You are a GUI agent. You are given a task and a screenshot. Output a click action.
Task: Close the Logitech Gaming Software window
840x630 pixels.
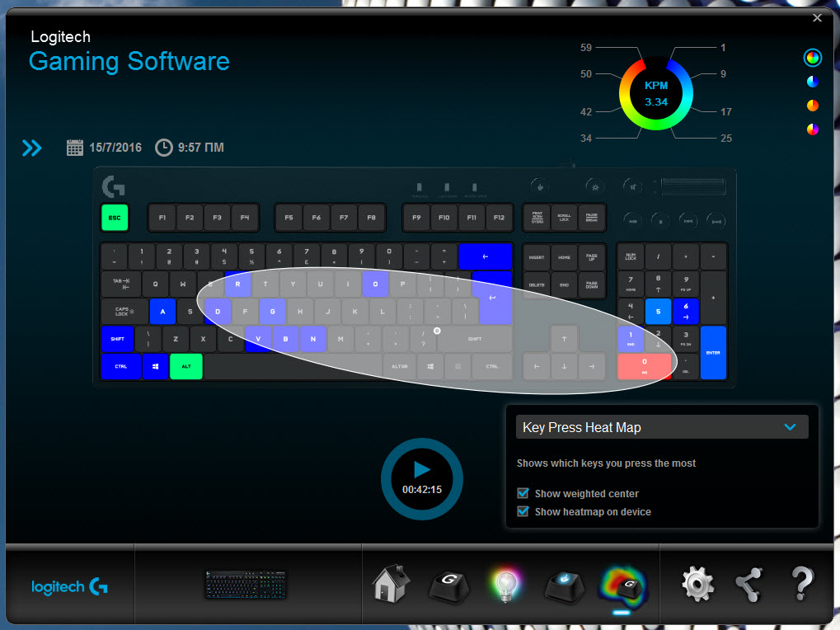point(817,17)
